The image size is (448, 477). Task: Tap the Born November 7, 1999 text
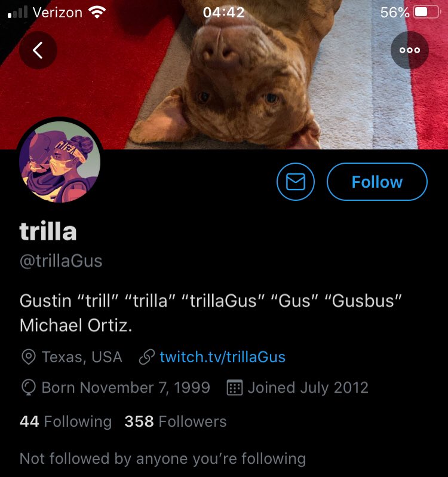(126, 388)
